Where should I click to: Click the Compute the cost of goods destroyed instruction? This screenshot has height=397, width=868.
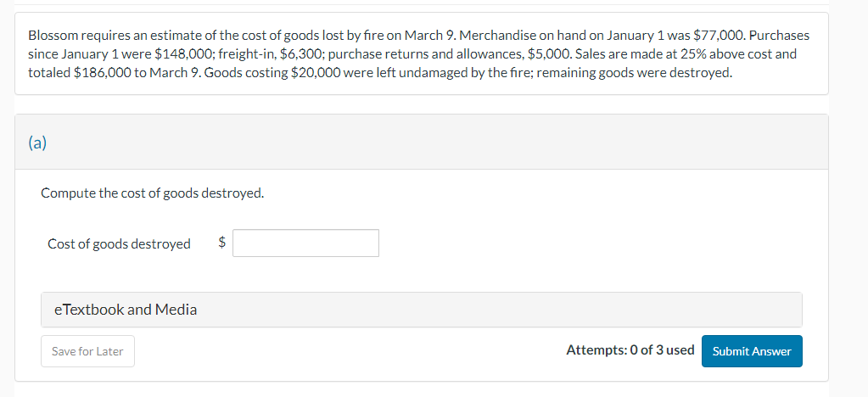(152, 193)
